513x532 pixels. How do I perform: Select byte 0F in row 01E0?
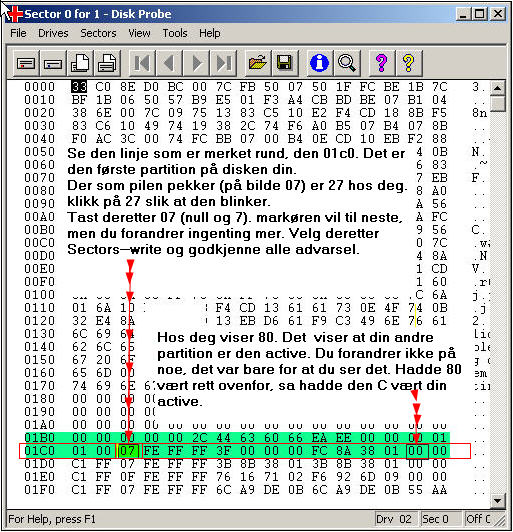coord(128,477)
